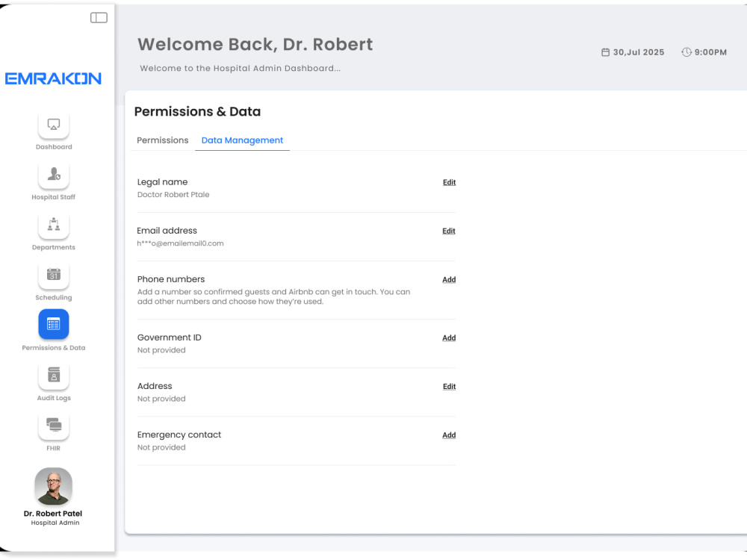Click the calendar icon beside the date
This screenshot has width=747, height=560.
605,52
